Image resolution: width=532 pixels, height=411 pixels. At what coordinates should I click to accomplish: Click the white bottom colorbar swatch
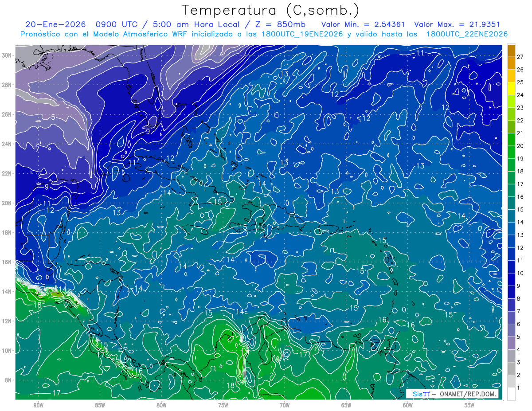pos(511,394)
